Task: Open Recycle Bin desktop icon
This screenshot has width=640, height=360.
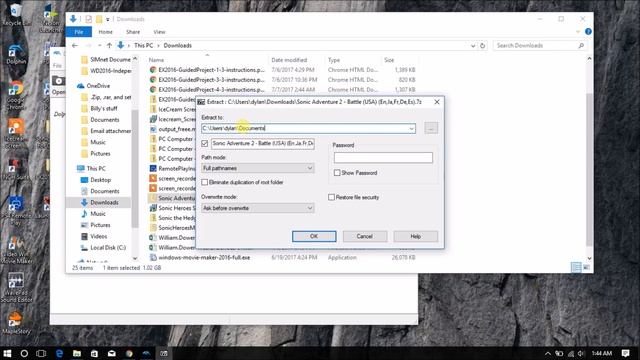Action: click(x=16, y=14)
